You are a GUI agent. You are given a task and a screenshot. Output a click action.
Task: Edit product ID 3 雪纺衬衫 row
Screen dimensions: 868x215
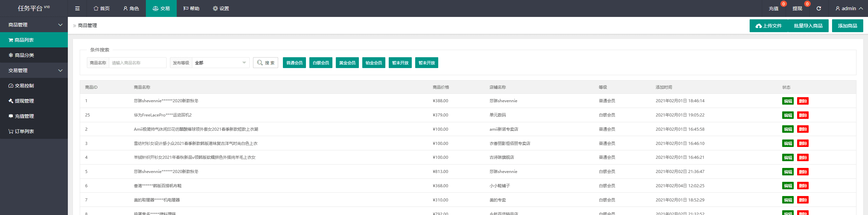pos(788,143)
